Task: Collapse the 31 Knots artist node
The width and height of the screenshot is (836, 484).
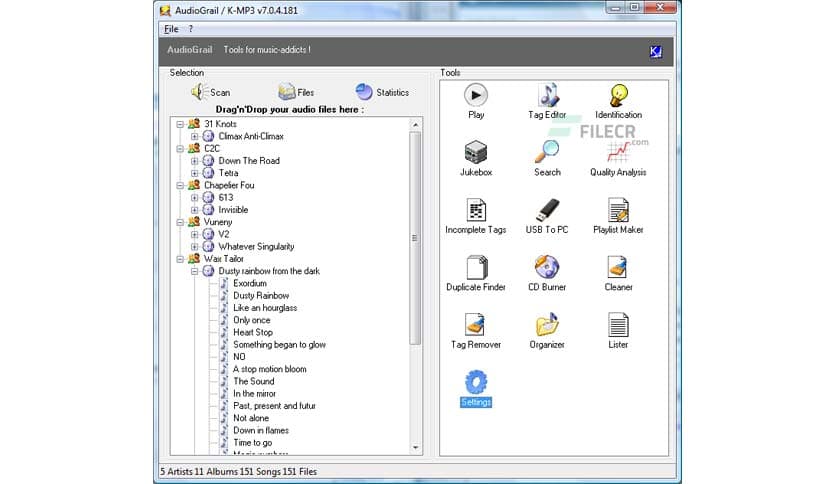Action: pos(180,124)
